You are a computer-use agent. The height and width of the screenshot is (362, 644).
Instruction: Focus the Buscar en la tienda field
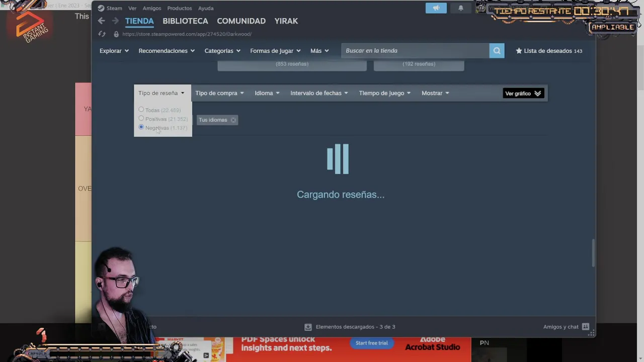[416, 50]
